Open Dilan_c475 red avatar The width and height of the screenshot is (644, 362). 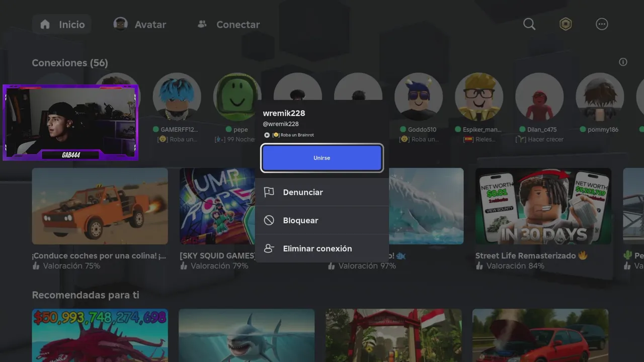539,97
